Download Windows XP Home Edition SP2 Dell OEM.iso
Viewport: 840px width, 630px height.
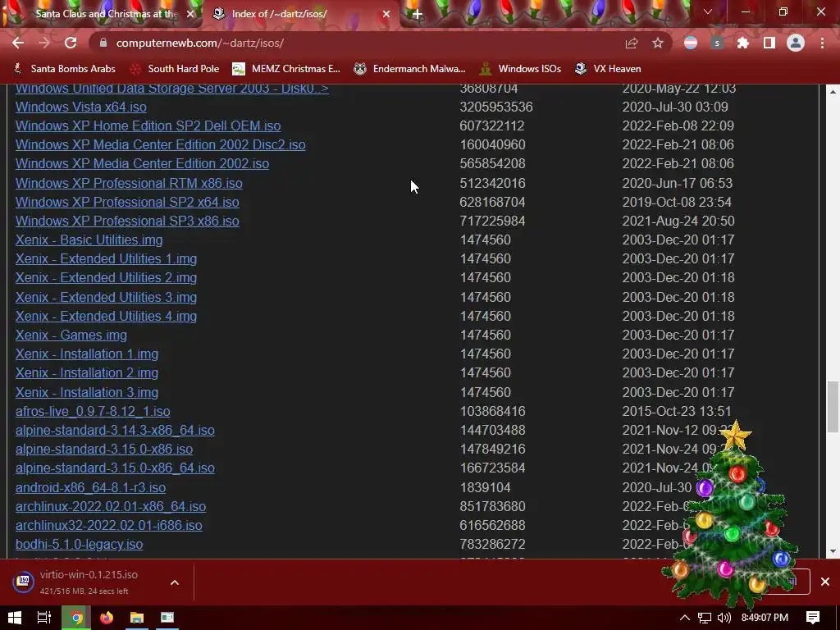(x=148, y=126)
